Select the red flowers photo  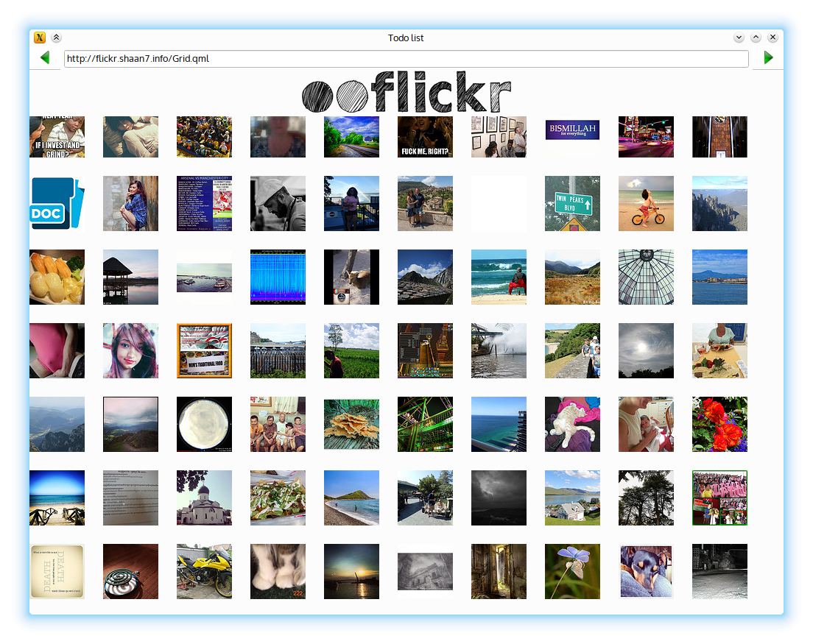point(719,425)
